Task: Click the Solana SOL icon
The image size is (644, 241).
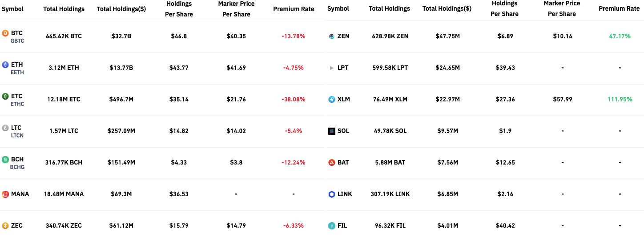Action: click(331, 131)
